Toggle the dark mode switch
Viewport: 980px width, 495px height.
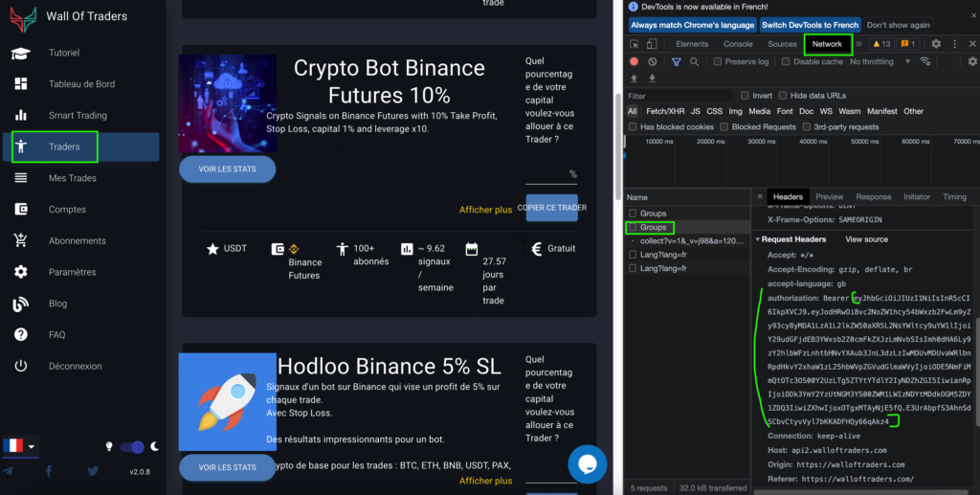tap(132, 447)
